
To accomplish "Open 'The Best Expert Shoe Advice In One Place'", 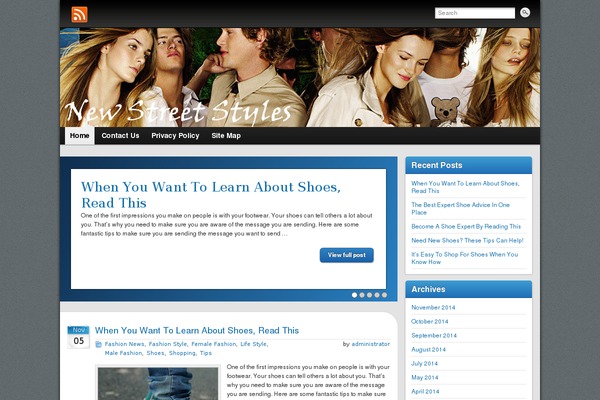I will coord(460,209).
